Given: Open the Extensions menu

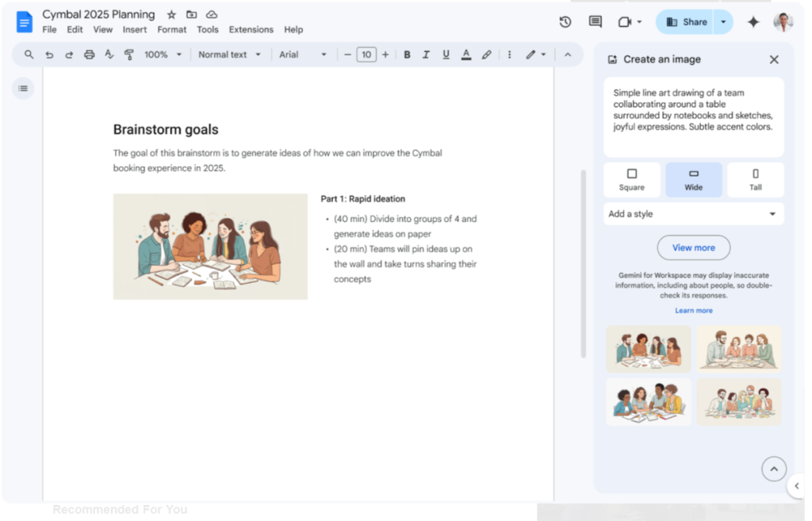Looking at the screenshot, I should point(251,29).
